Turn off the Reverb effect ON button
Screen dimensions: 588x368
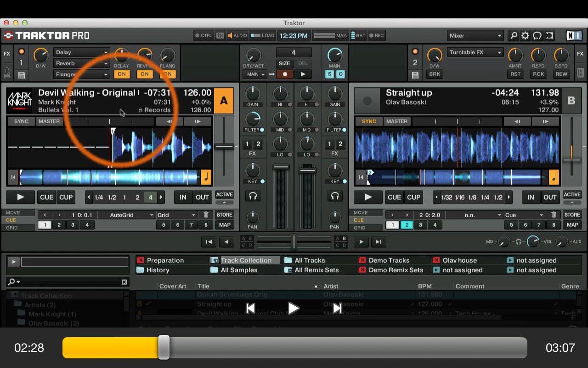pos(145,74)
